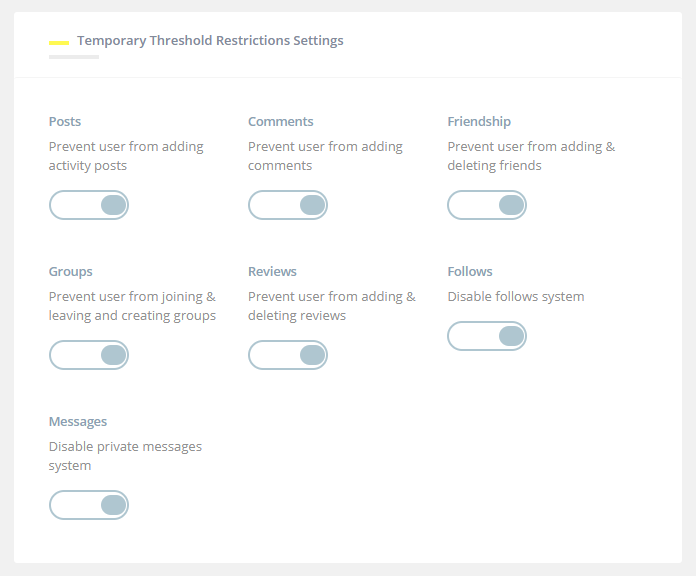Click 'Disable follows system' description text
This screenshot has height=576, width=696.
(516, 296)
